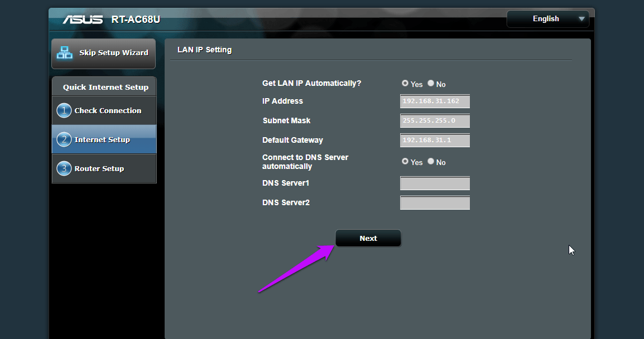Click the step 2 circle icon
The image size is (644, 339).
coord(64,139)
